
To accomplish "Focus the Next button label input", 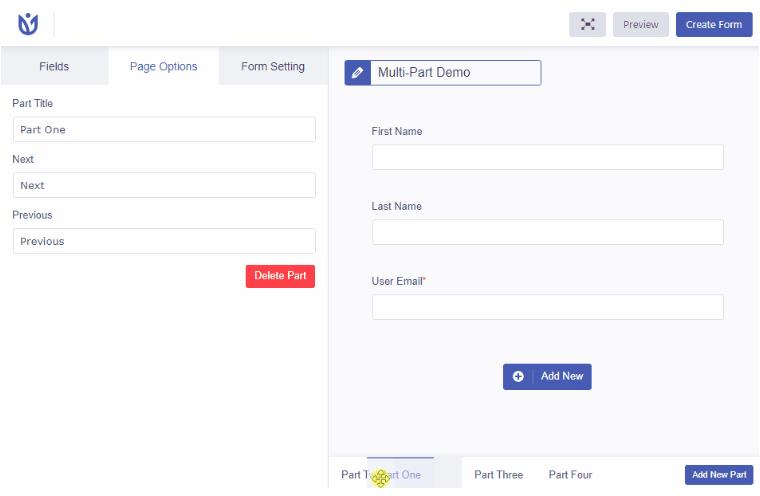I will [164, 186].
